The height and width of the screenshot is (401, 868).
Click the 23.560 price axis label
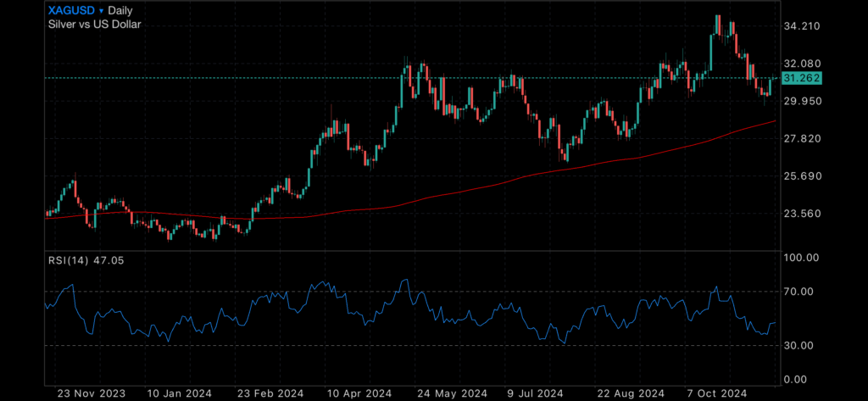tap(804, 214)
